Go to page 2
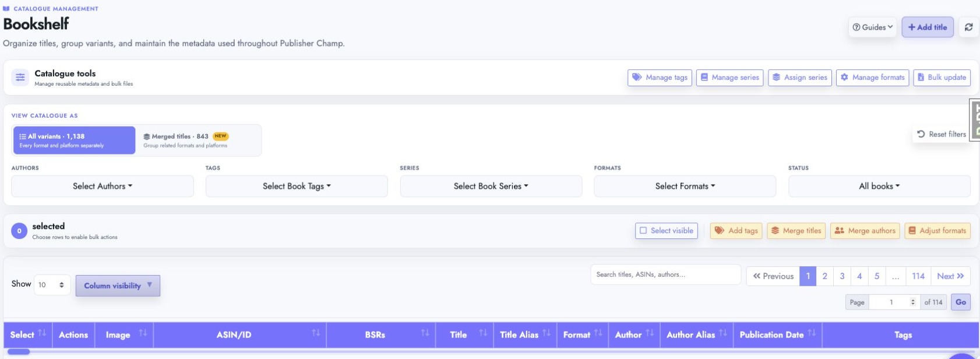 tap(824, 276)
